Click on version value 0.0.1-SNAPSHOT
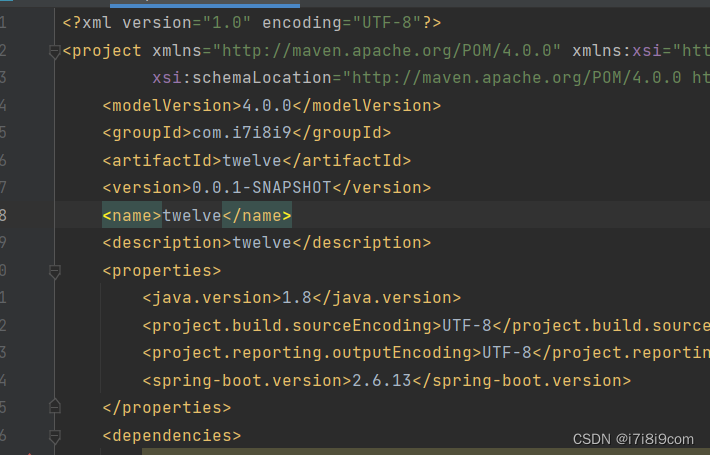 262,187
